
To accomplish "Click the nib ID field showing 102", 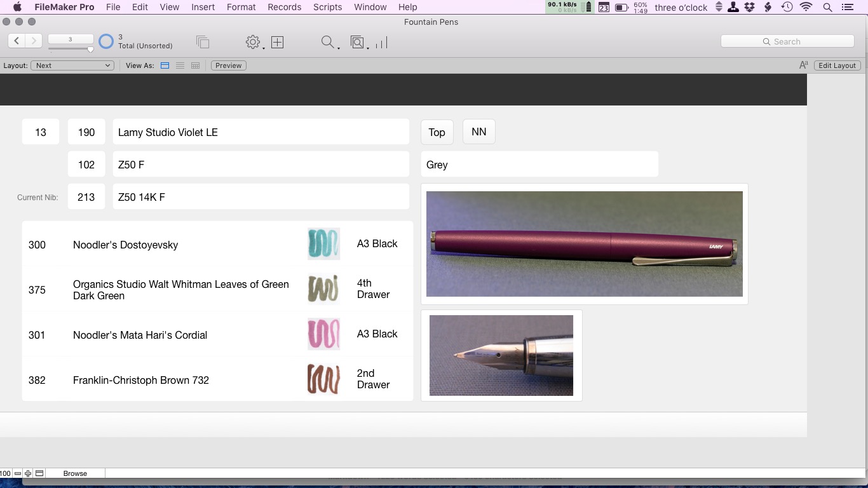I will pos(86,165).
